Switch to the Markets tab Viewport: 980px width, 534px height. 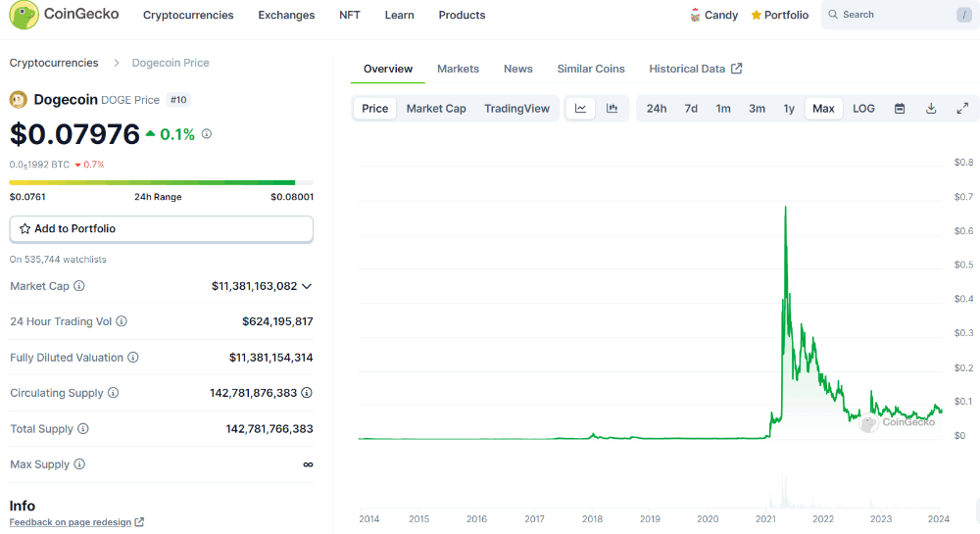click(458, 69)
